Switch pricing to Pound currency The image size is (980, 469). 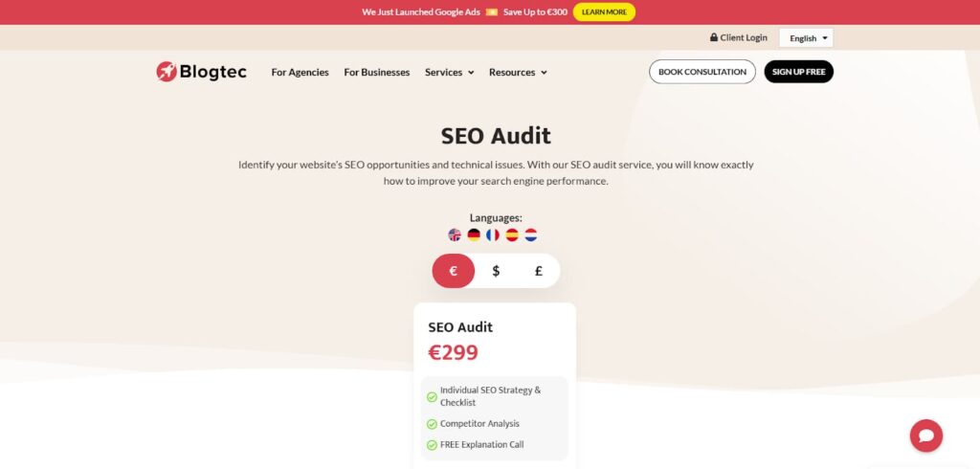tap(538, 271)
